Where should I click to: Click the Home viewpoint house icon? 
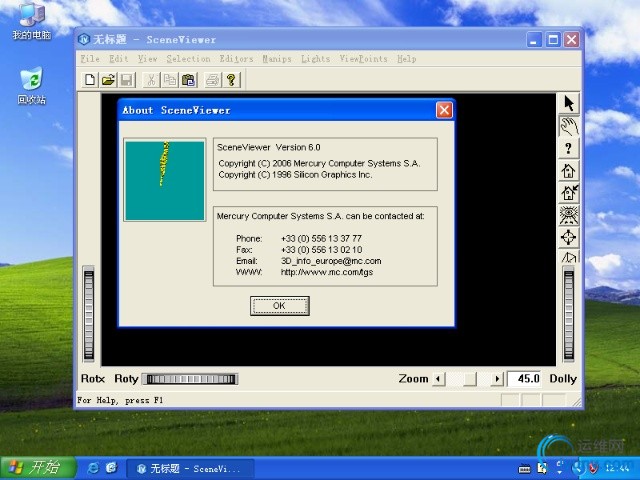click(569, 171)
